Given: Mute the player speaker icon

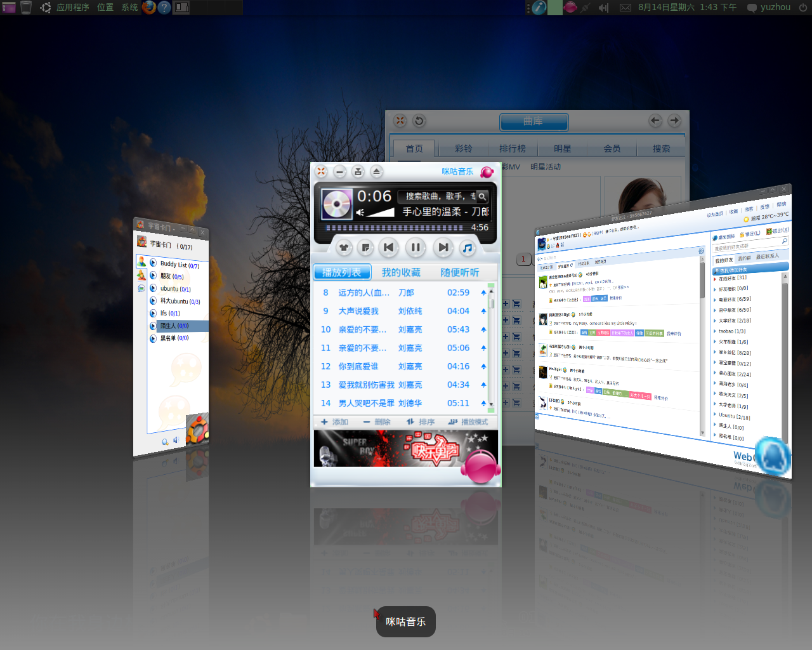Looking at the screenshot, I should click(360, 213).
